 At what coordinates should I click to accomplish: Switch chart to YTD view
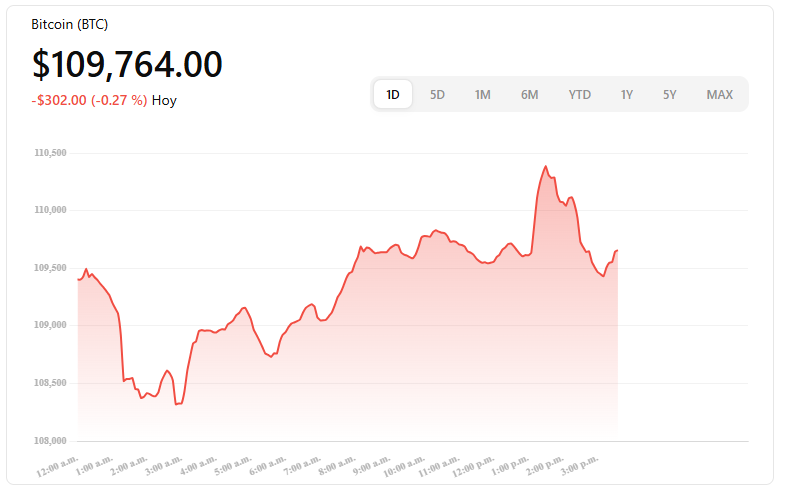(x=579, y=95)
